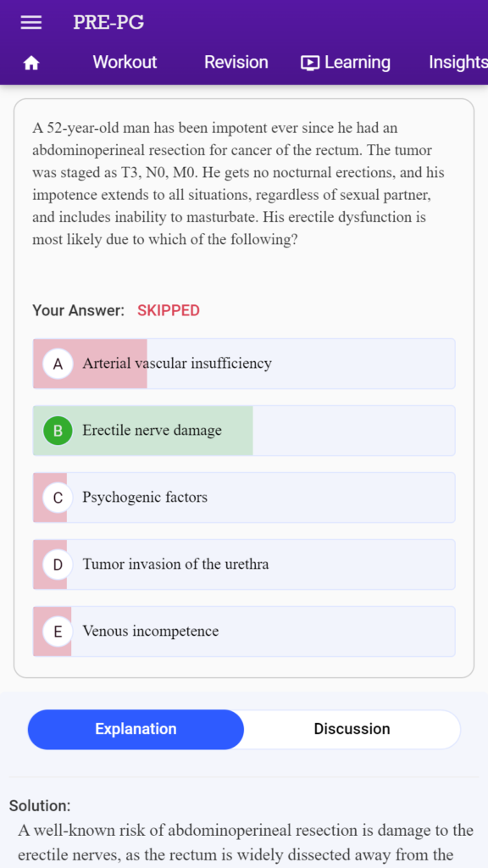
Task: Select option A circle letter
Action: pyautogui.click(x=58, y=364)
